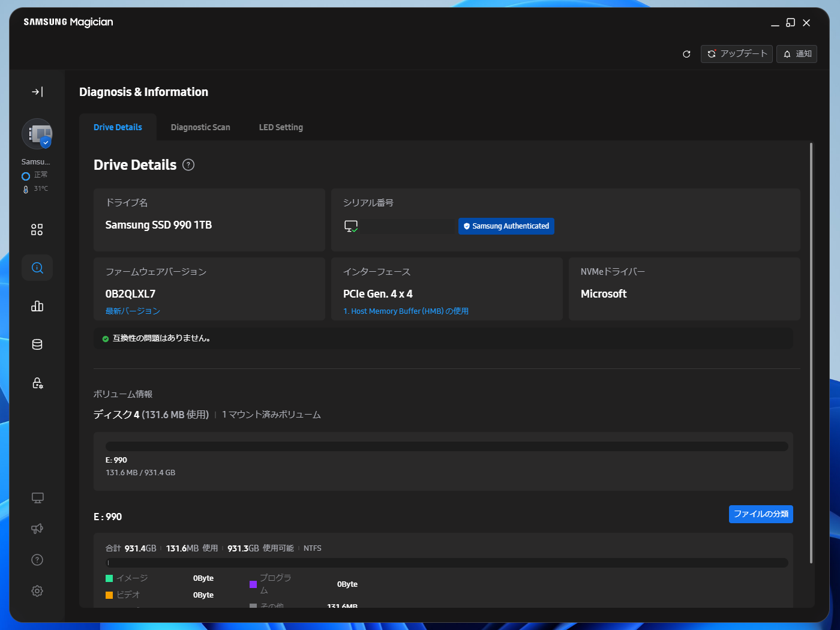Click the drive temperature 31°C indicator
Screen dimensions: 840x630
pos(36,189)
